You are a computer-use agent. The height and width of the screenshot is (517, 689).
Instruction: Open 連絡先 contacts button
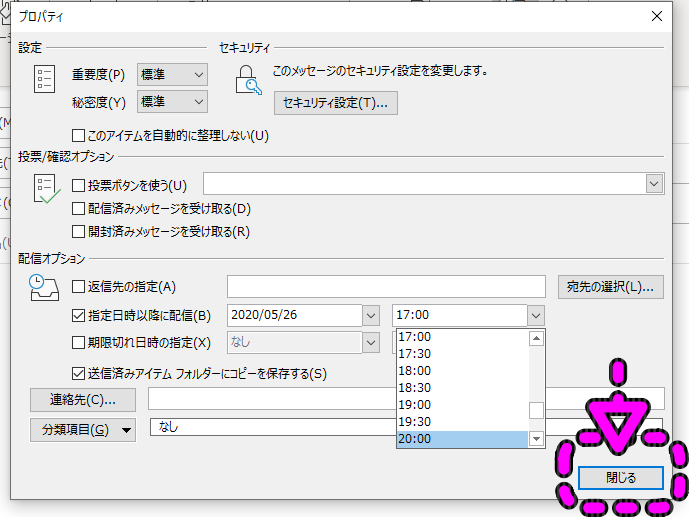point(83,400)
